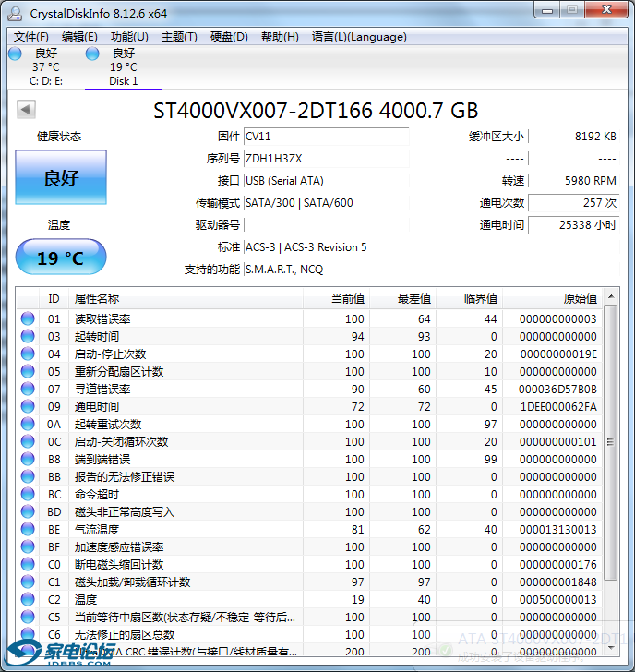635x672 pixels.
Task: Click the status orb of attribute BC 命令超时
Action: (x=28, y=494)
